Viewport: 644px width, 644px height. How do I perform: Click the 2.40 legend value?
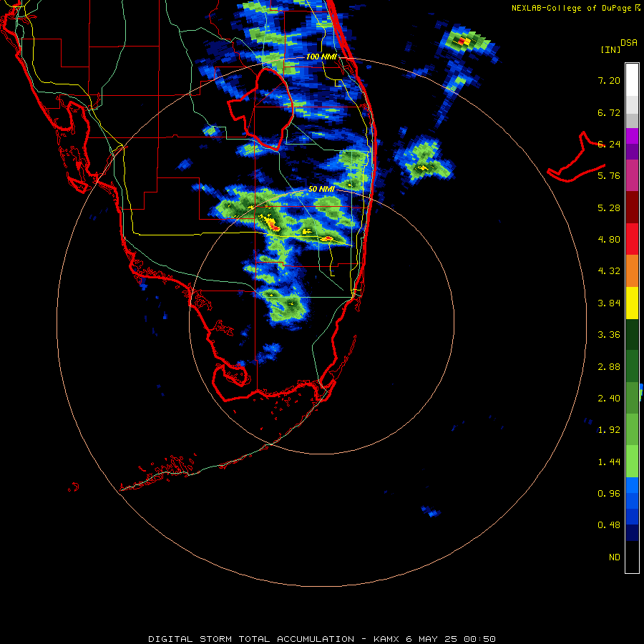(609, 399)
